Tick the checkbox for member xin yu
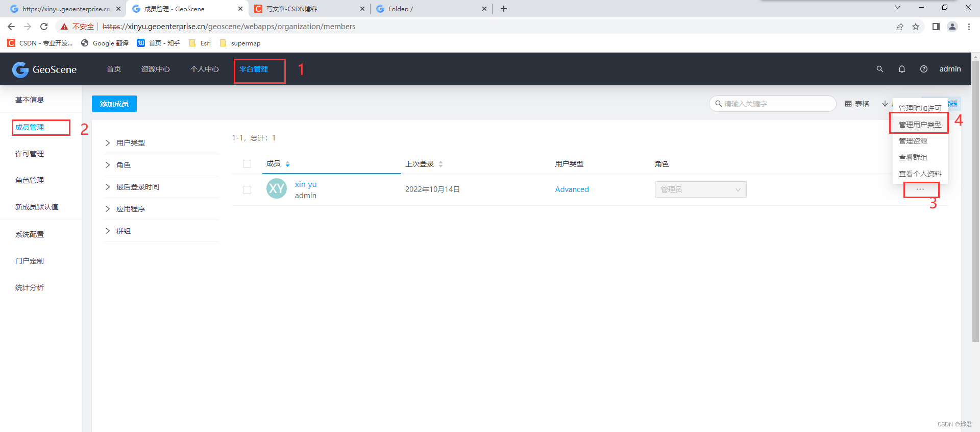980x432 pixels. [x=247, y=190]
